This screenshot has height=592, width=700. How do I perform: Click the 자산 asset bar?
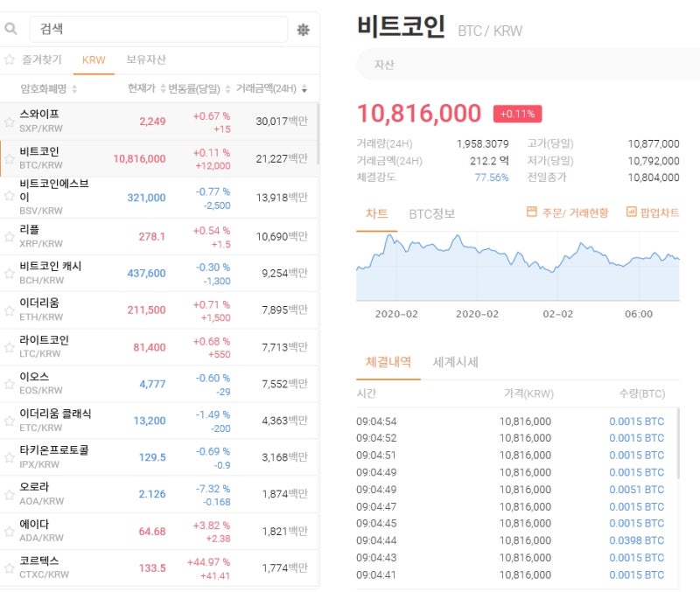[x=528, y=65]
